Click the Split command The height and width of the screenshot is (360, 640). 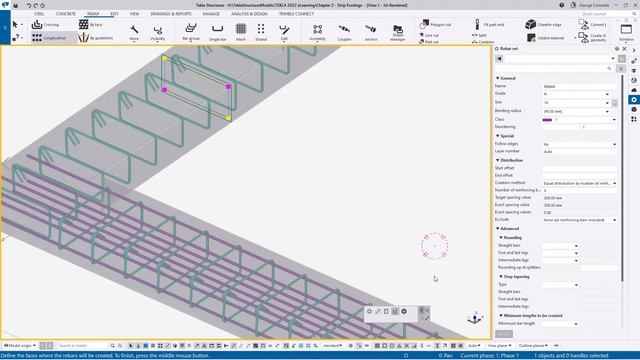click(x=479, y=35)
